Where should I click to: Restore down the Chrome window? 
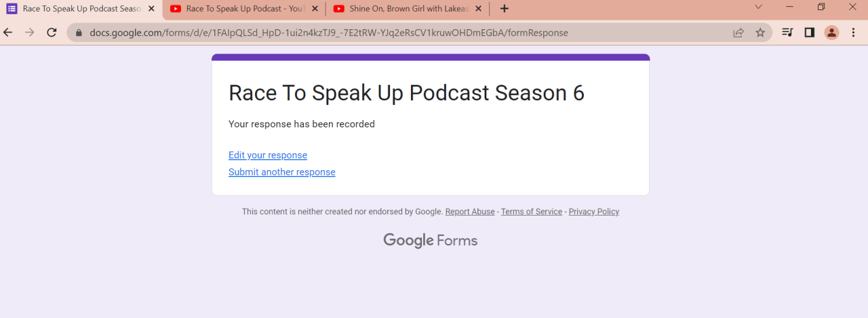coord(821,7)
